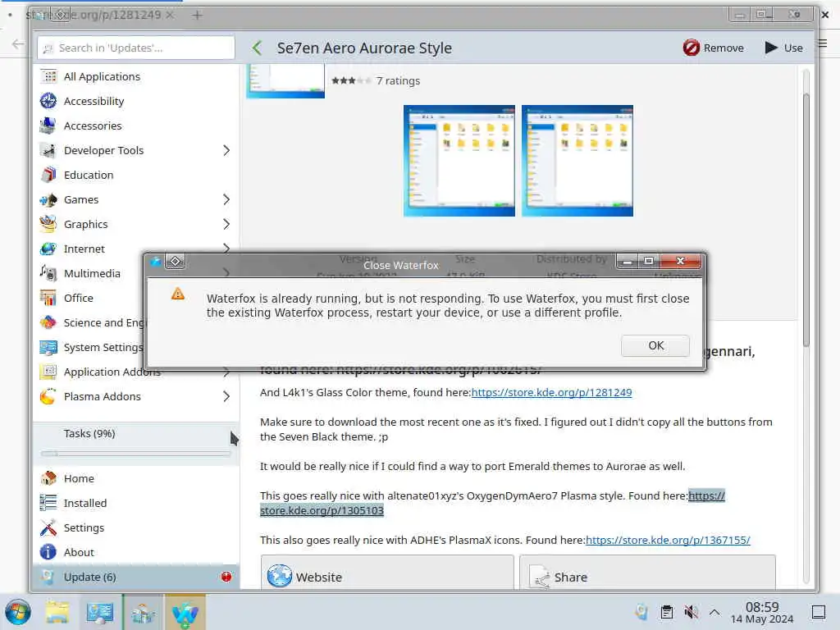This screenshot has width=840, height=630.
Task: Click the Discover page vertical scrollbar
Action: coord(806,220)
